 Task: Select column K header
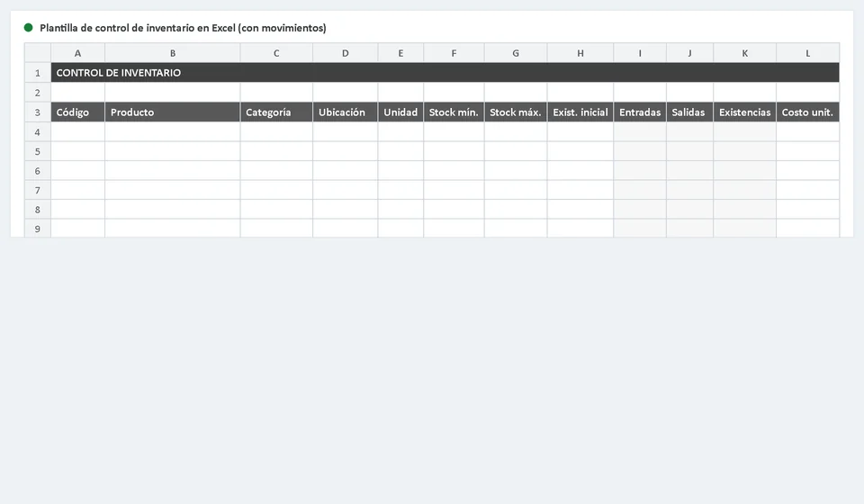tap(744, 53)
